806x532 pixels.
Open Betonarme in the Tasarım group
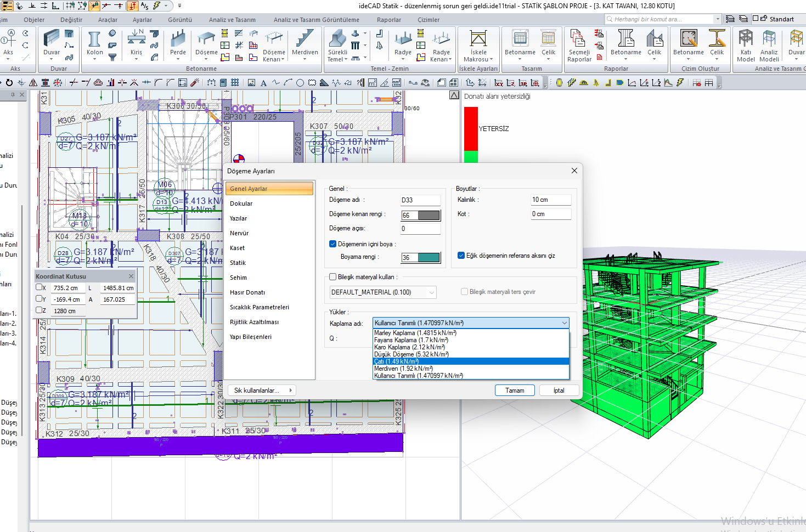pos(520,44)
